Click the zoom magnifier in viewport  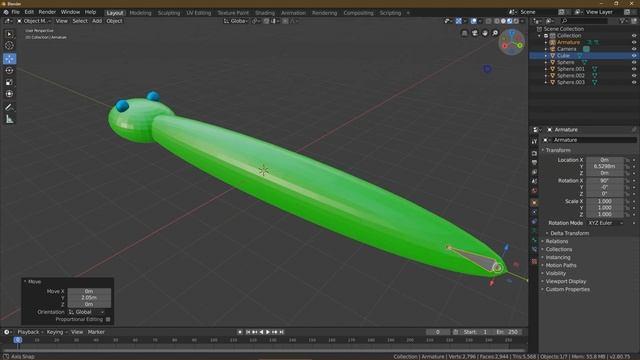point(495,33)
